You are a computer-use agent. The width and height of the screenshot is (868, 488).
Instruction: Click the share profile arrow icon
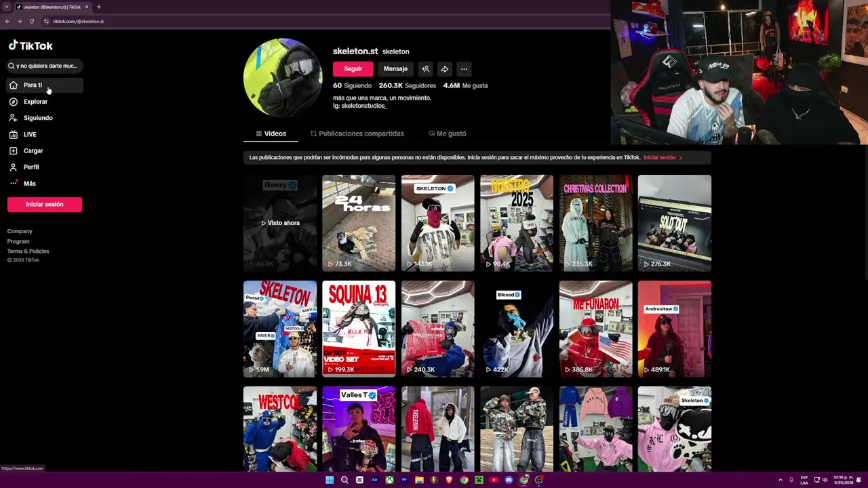point(444,68)
